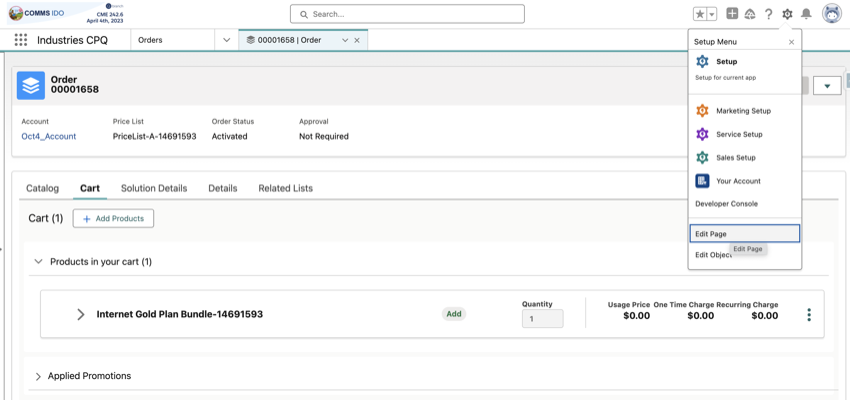Close the Setup Menu panel
This screenshot has height=400, width=850.
[x=791, y=42]
